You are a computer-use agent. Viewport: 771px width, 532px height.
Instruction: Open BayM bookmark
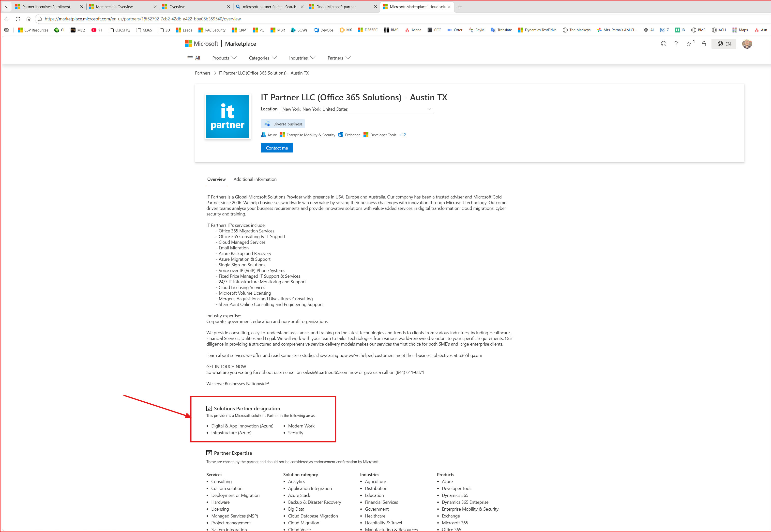[x=477, y=30]
